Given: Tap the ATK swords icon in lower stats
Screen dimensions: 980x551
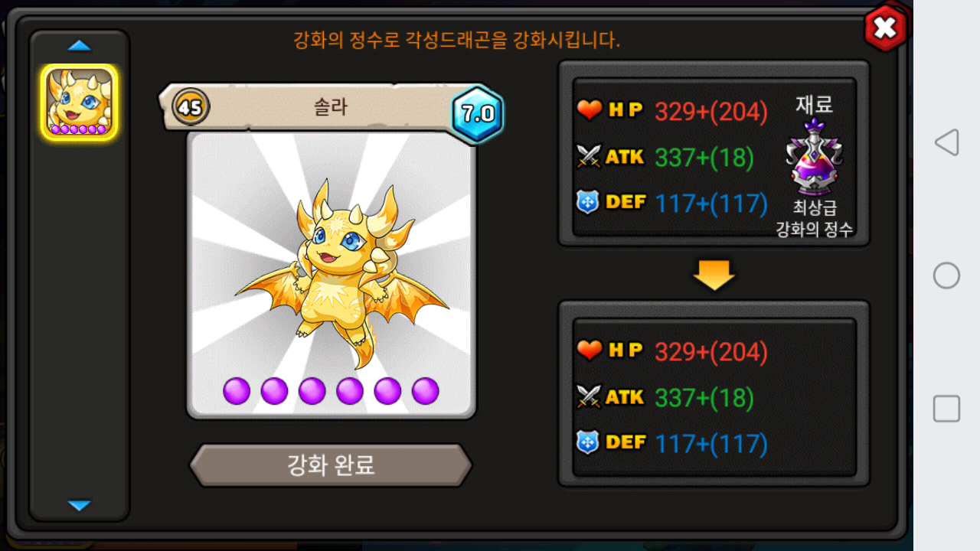Looking at the screenshot, I should click(589, 396).
